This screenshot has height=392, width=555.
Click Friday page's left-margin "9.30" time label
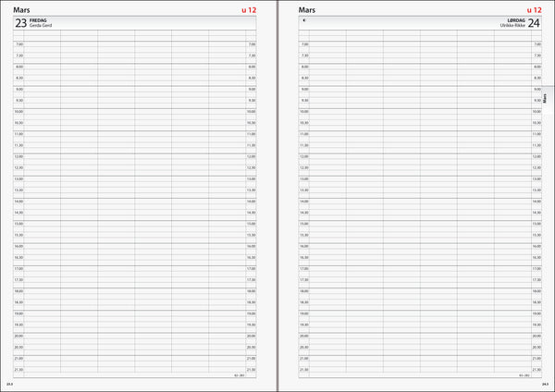(19, 101)
